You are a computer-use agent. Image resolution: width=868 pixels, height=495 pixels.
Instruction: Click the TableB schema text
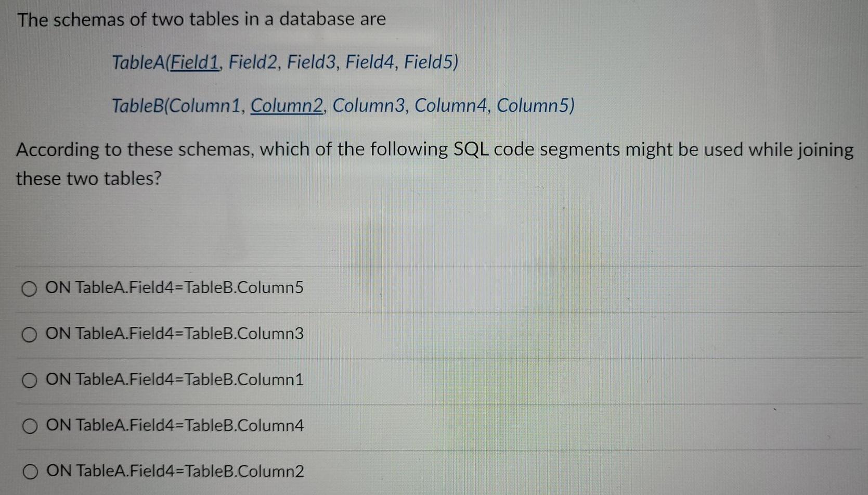(342, 106)
